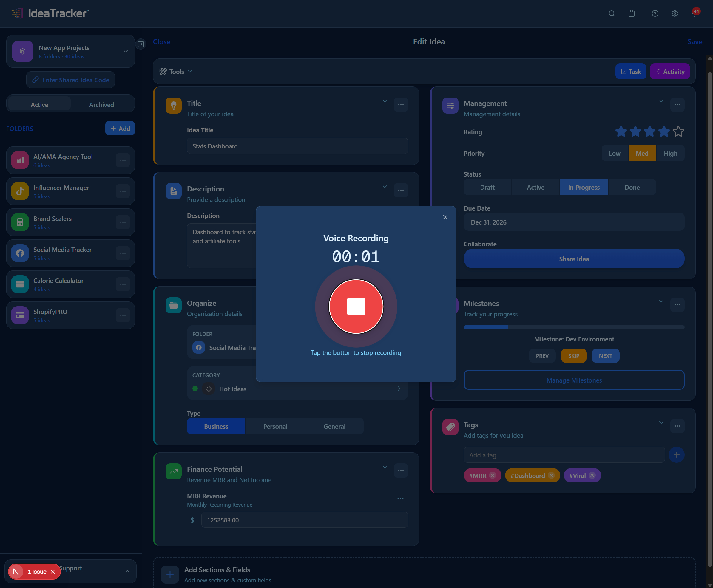713x588 pixels.
Task: Collapse the sidebar with the panel toggle
Action: (x=141, y=44)
